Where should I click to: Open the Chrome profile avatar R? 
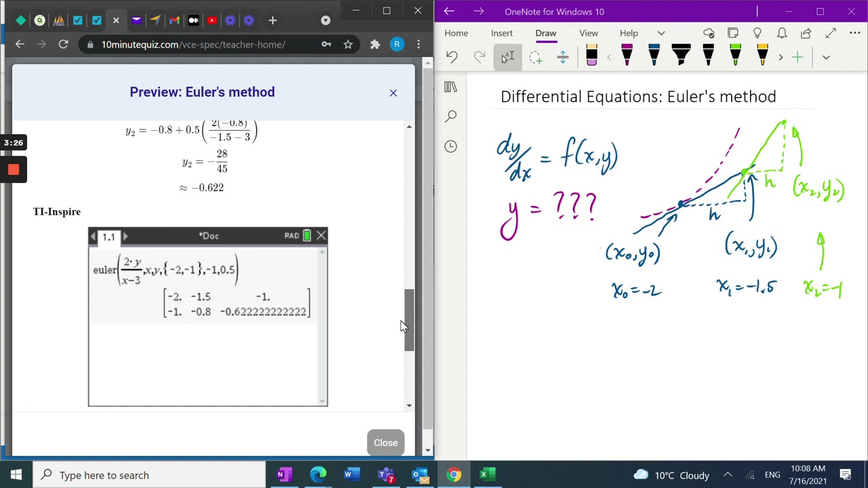click(x=397, y=44)
